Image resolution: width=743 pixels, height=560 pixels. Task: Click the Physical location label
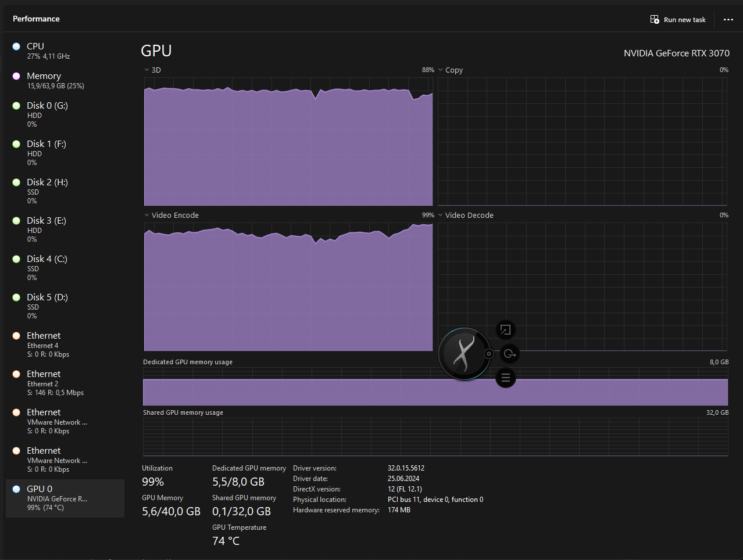(320, 500)
